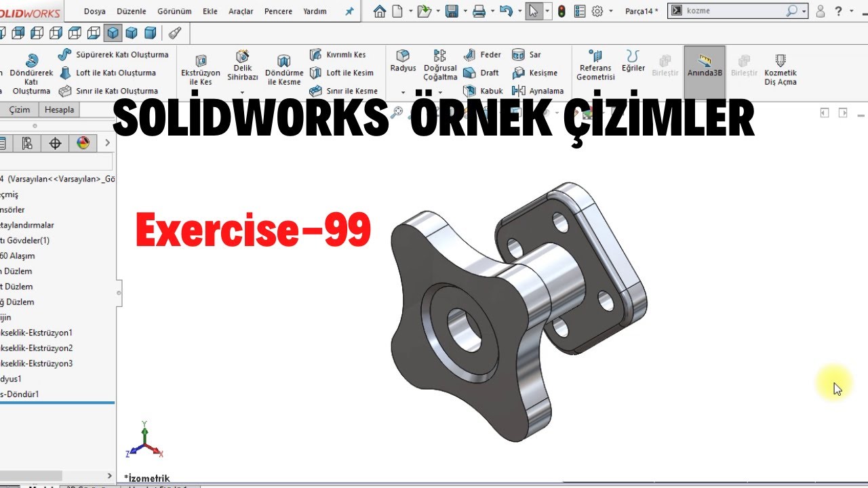Open the Eğriler curves tool
Viewport: 868px width, 488px height.
tap(633, 61)
